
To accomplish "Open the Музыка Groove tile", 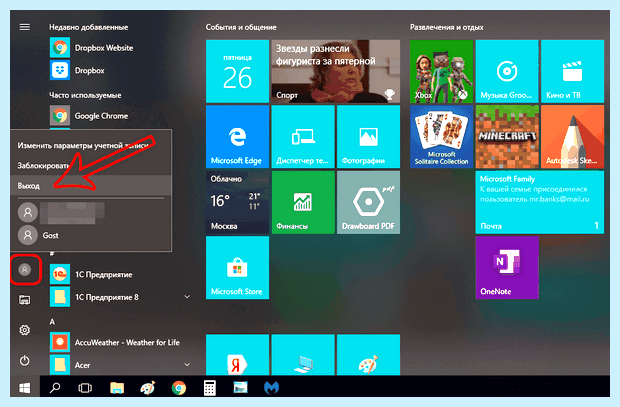I will click(x=507, y=71).
